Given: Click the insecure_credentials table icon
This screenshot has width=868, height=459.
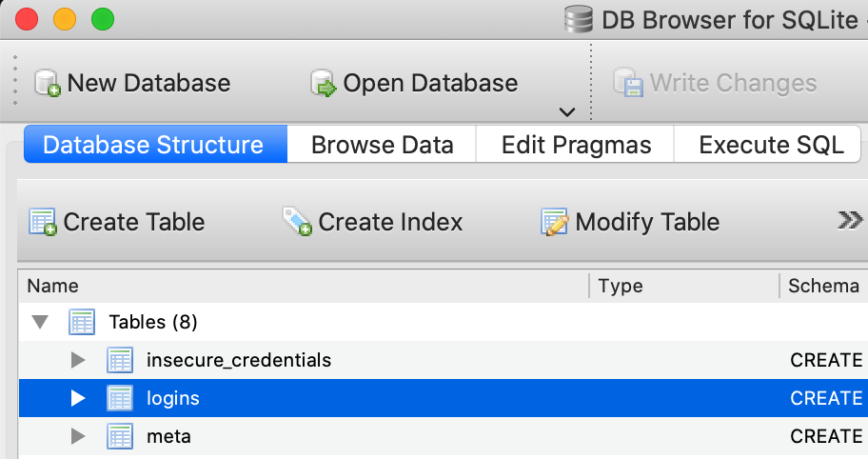Looking at the screenshot, I should [x=120, y=361].
